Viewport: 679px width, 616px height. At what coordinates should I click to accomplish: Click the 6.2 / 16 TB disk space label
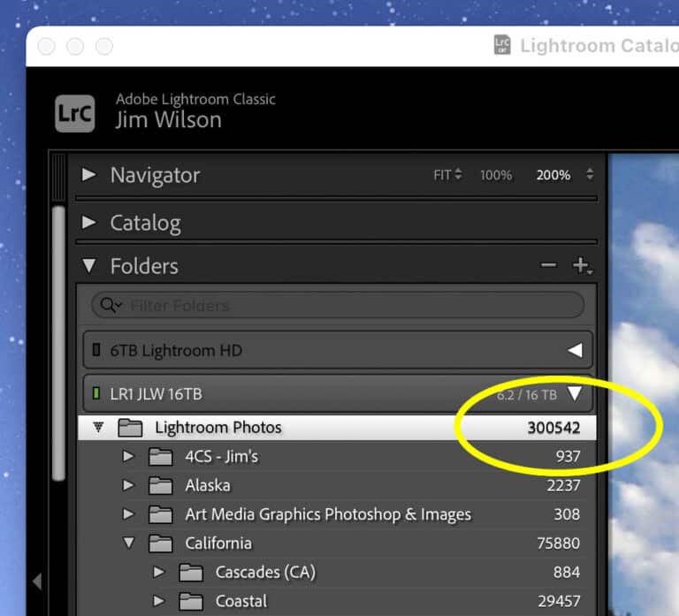[x=527, y=395]
